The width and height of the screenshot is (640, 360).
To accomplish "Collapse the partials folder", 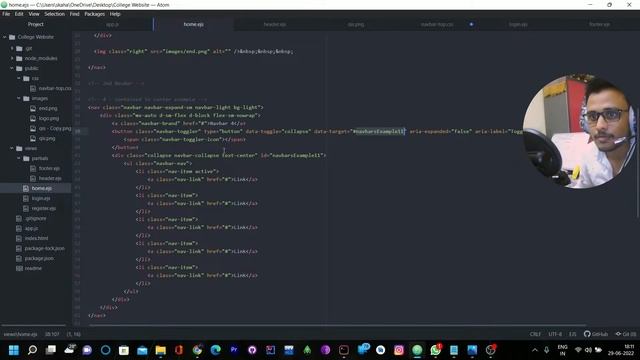I will 19,158.
